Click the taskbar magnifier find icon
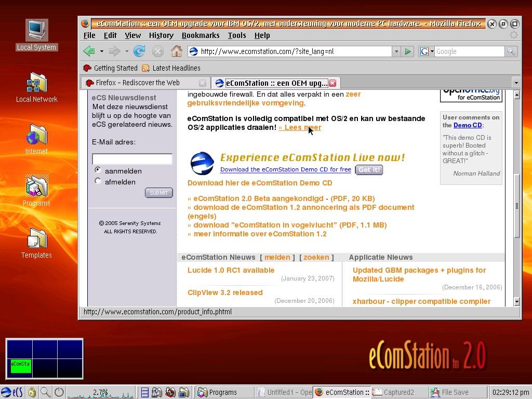This screenshot has width=532, height=399. tap(46, 393)
